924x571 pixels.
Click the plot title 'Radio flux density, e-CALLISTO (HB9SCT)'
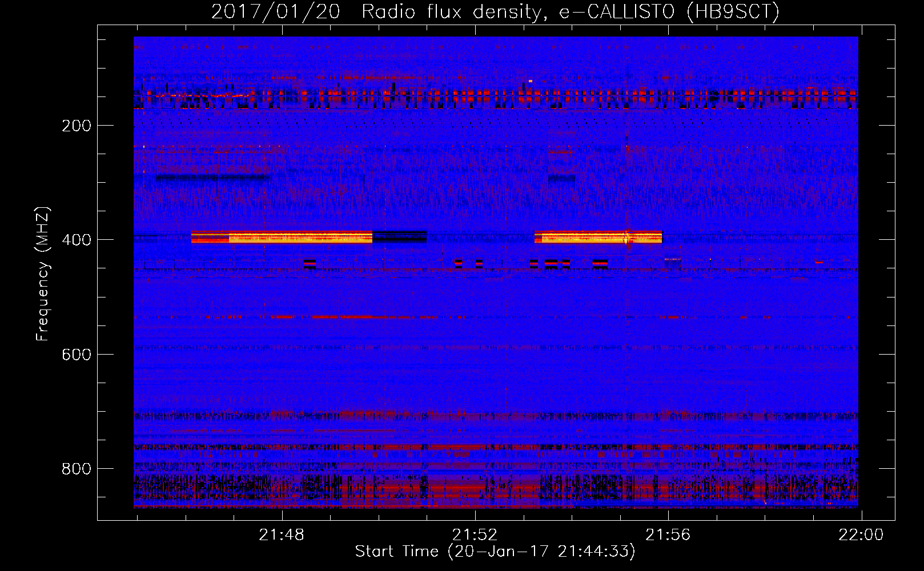[570, 11]
